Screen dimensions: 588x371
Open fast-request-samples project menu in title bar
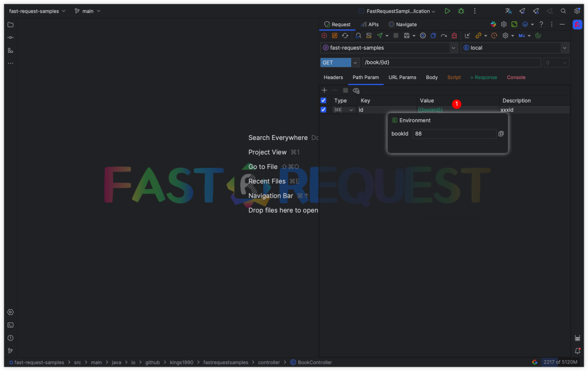[x=37, y=11]
